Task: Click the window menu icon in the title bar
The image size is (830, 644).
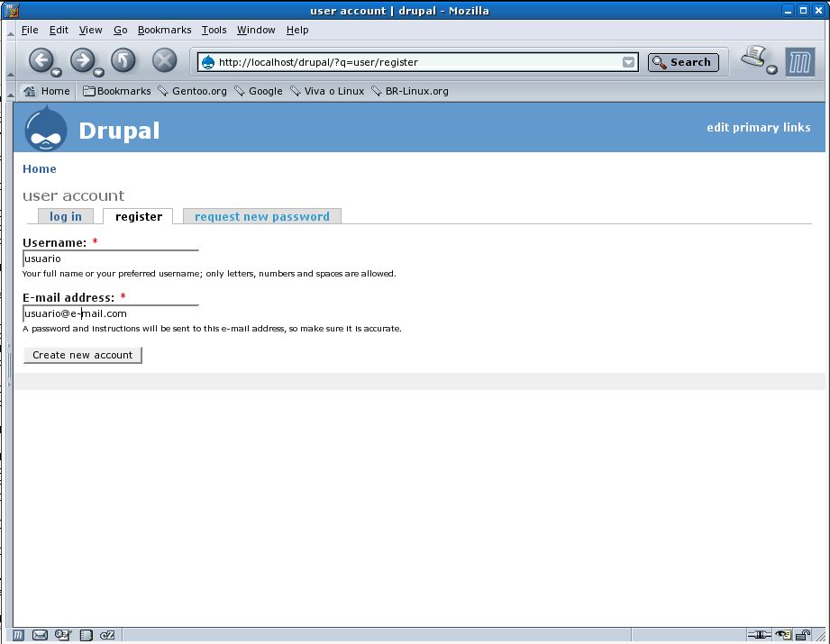Action: click(11, 10)
